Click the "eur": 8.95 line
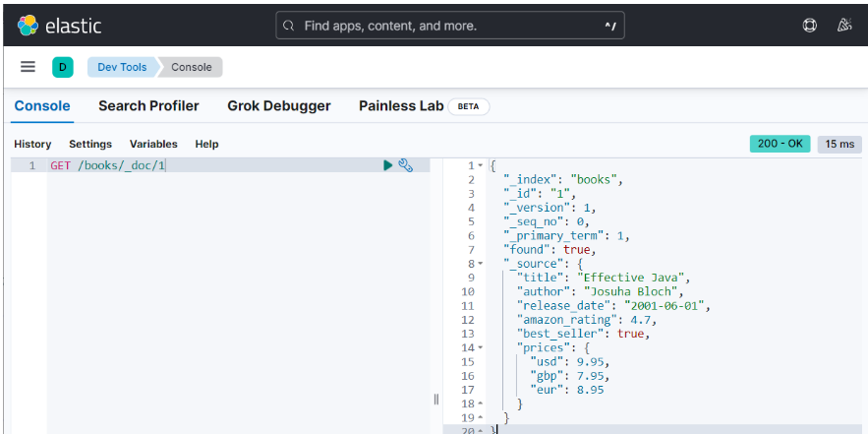The height and width of the screenshot is (434, 868). pyautogui.click(x=567, y=390)
